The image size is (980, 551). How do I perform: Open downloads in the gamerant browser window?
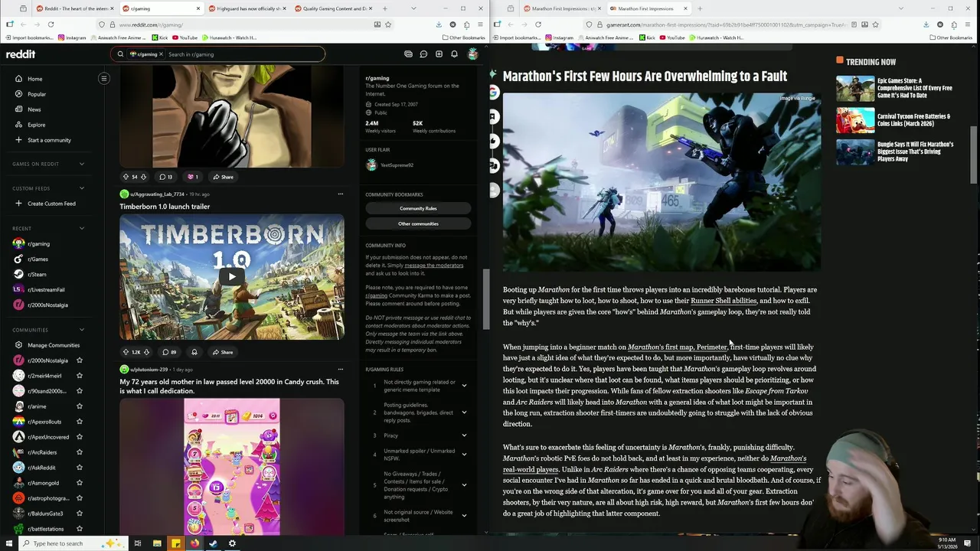[926, 24]
